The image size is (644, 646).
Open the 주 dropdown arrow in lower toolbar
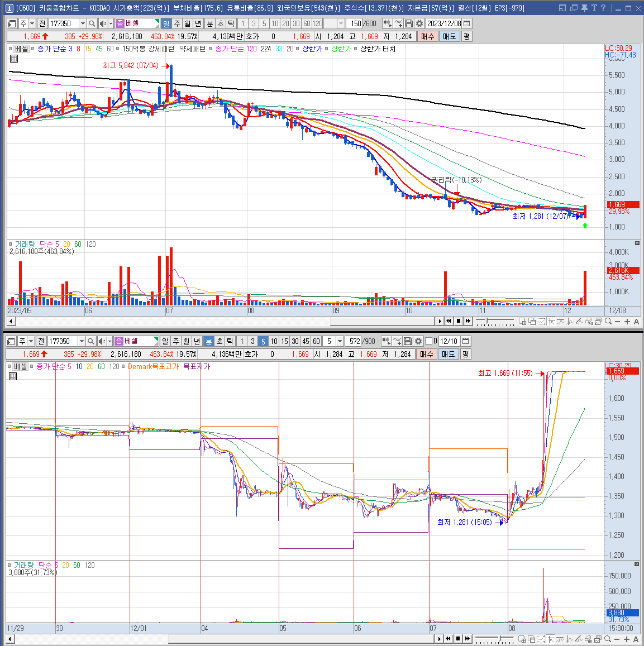click(x=31, y=341)
